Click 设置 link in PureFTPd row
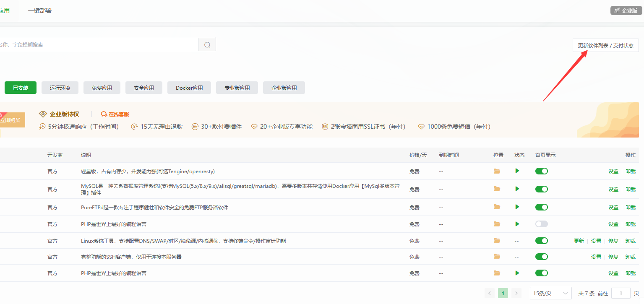Screen dimensions: 644x304 pyautogui.click(x=613, y=207)
